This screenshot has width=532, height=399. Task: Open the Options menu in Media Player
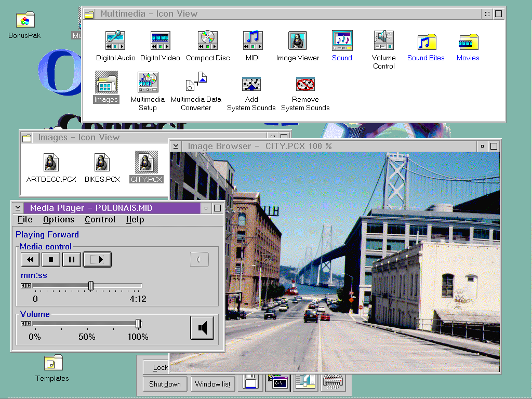click(58, 220)
